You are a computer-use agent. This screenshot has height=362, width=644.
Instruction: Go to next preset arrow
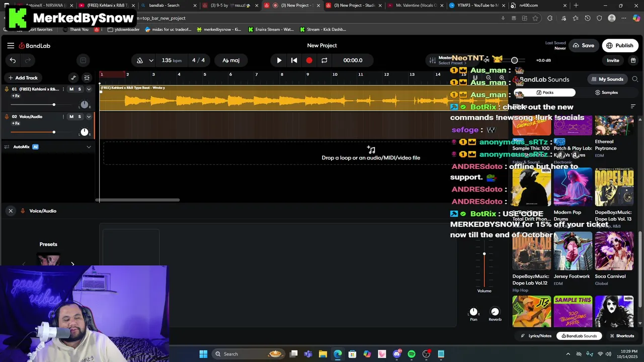click(72, 264)
